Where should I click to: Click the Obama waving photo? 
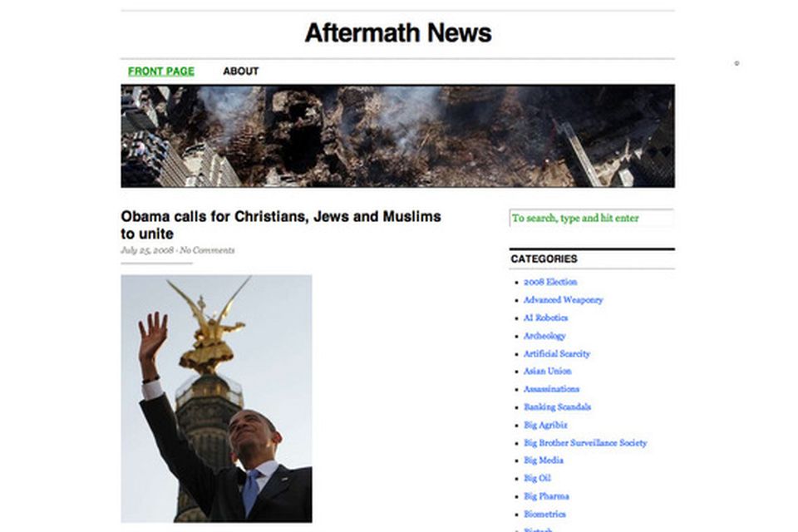click(x=216, y=399)
